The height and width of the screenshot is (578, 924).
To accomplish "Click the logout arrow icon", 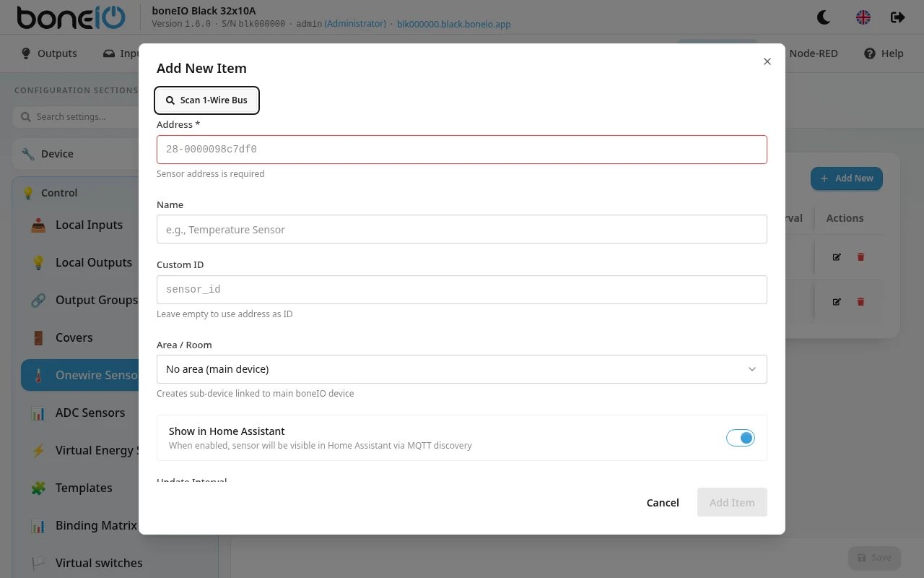I will coord(897,17).
